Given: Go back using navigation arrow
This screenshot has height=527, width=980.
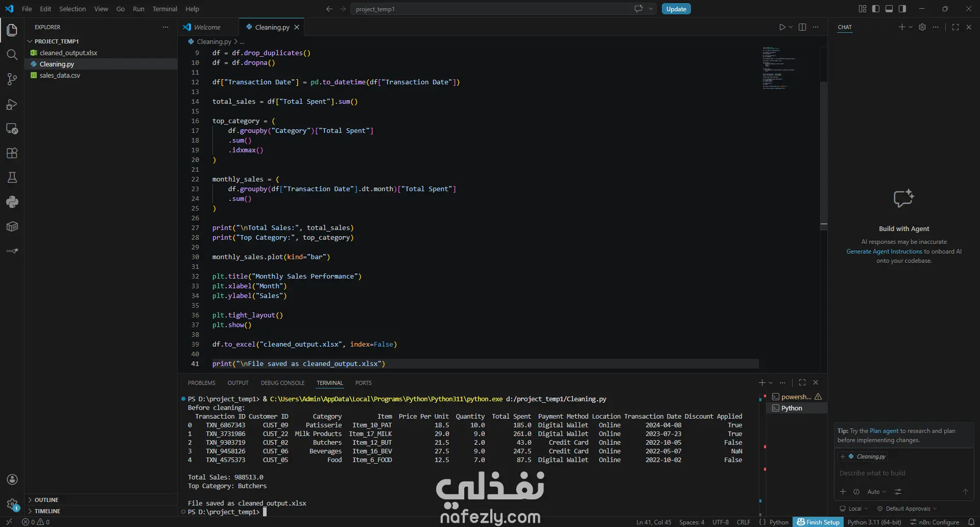Looking at the screenshot, I should click(329, 9).
